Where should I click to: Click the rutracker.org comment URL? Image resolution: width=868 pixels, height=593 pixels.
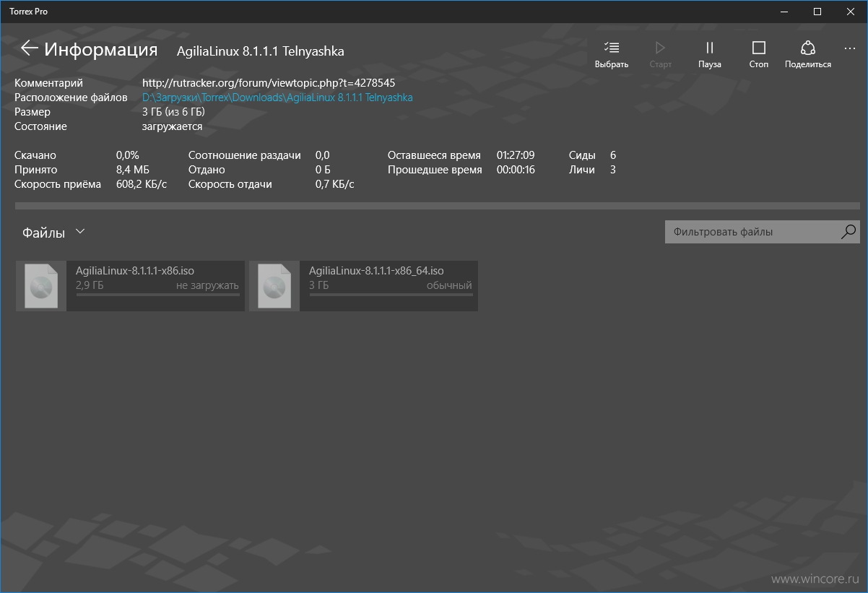pyautogui.click(x=269, y=83)
